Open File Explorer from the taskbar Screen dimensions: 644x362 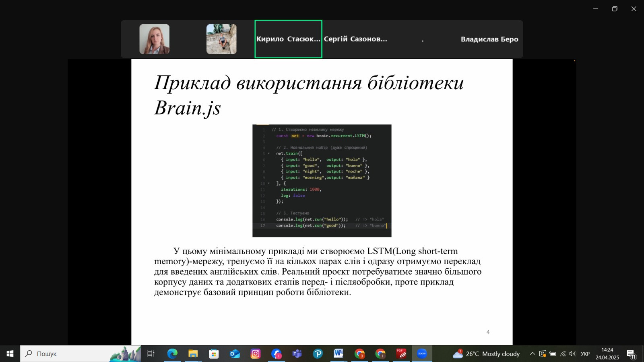[x=193, y=354]
